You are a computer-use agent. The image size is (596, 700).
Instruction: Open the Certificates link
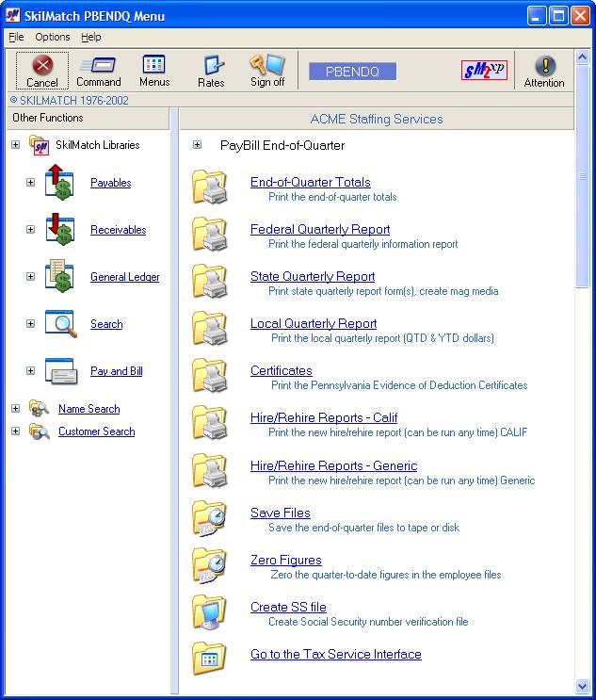(282, 370)
